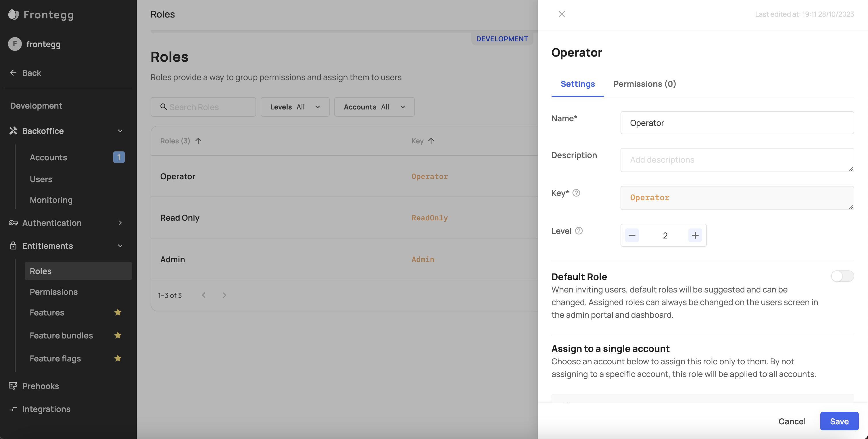Click the Description text field
This screenshot has width=868, height=439.
(737, 160)
